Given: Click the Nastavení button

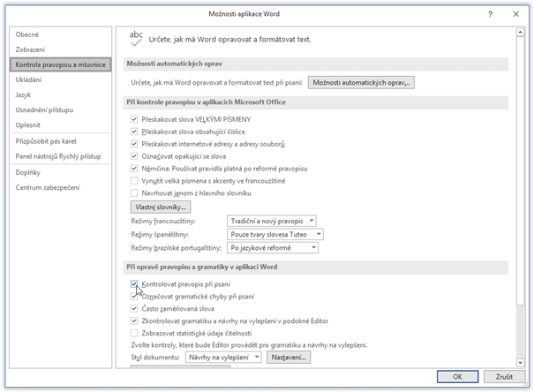Looking at the screenshot, I should (x=289, y=358).
